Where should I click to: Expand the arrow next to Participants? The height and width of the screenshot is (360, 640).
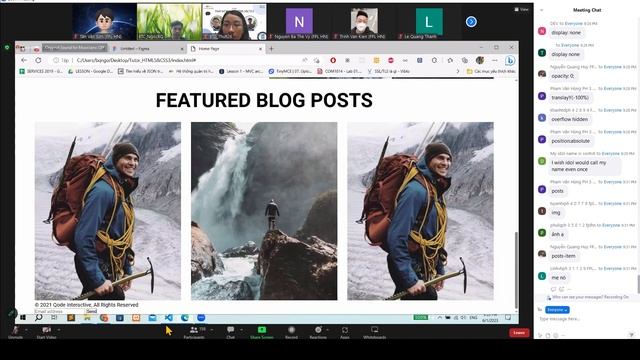tap(211, 329)
